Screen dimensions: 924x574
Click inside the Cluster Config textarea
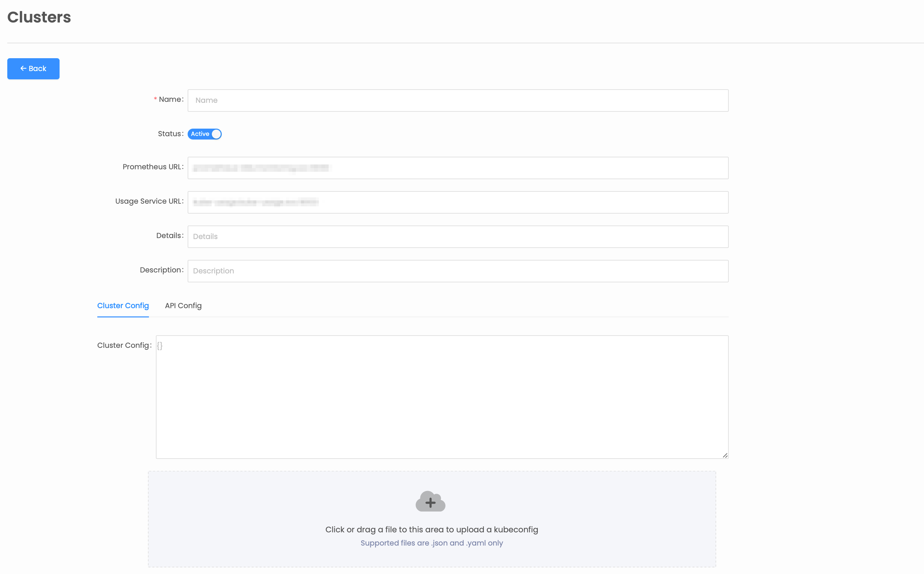coord(441,397)
